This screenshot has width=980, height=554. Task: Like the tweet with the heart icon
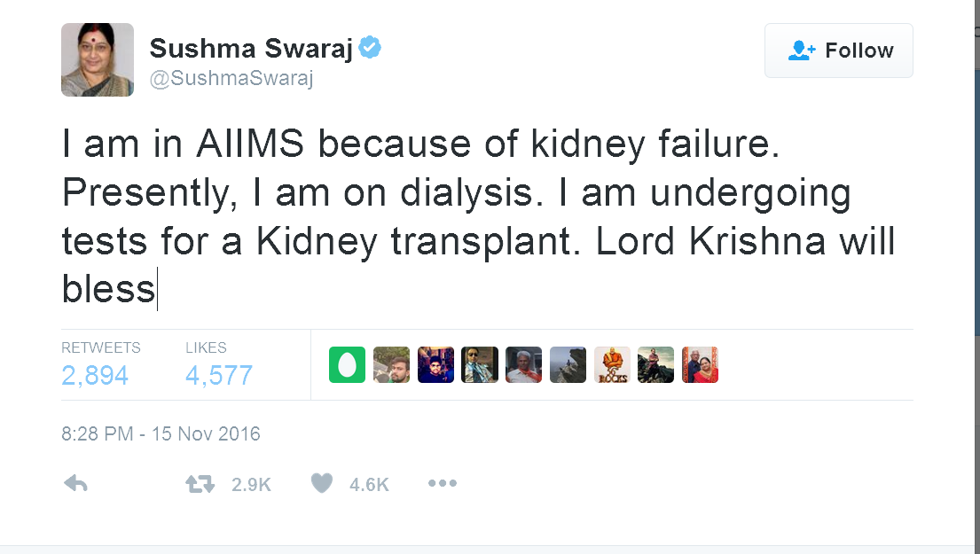coord(322,484)
